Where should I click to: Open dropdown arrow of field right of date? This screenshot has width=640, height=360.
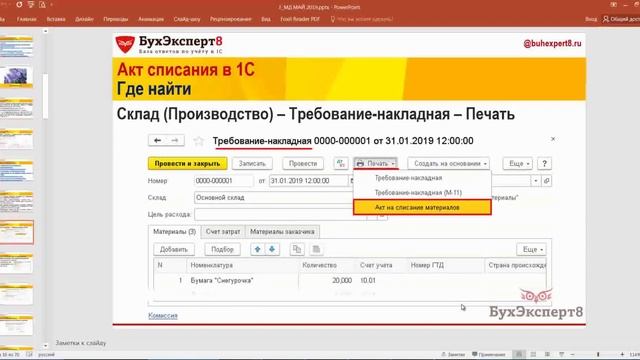point(536,181)
